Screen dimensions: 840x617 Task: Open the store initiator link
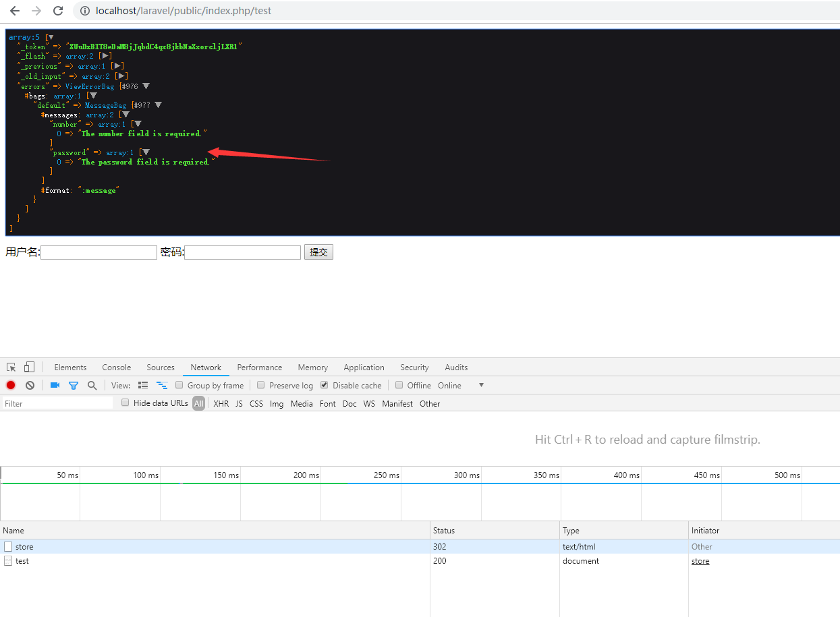click(700, 561)
